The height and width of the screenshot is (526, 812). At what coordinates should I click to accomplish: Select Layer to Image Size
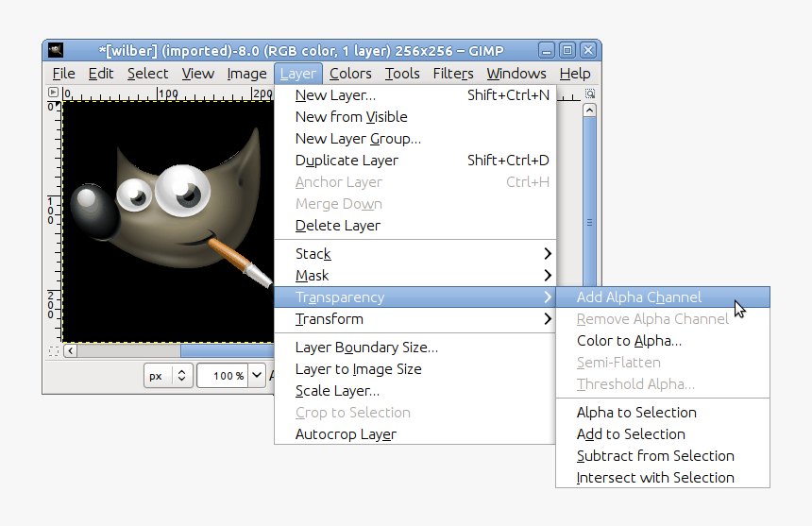click(x=415, y=369)
